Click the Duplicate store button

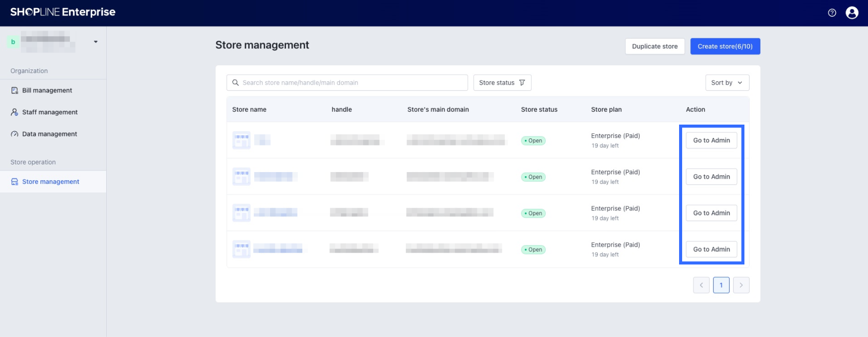click(655, 46)
